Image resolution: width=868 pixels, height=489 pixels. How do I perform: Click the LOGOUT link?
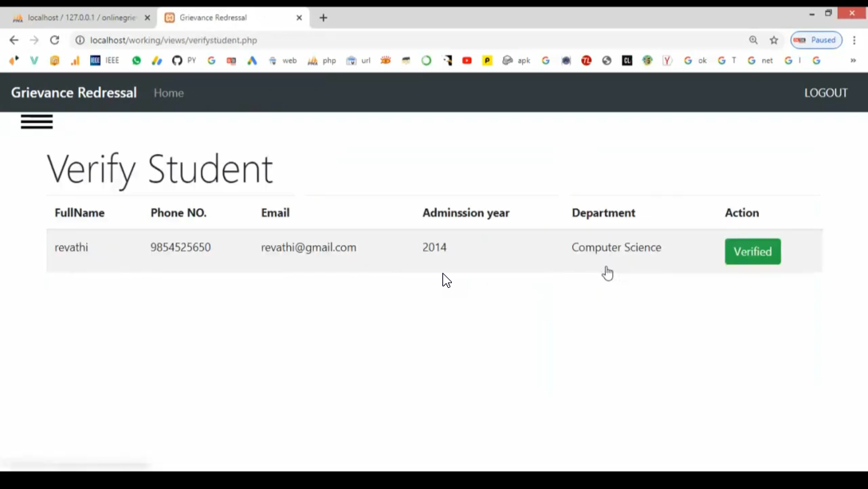(x=826, y=93)
